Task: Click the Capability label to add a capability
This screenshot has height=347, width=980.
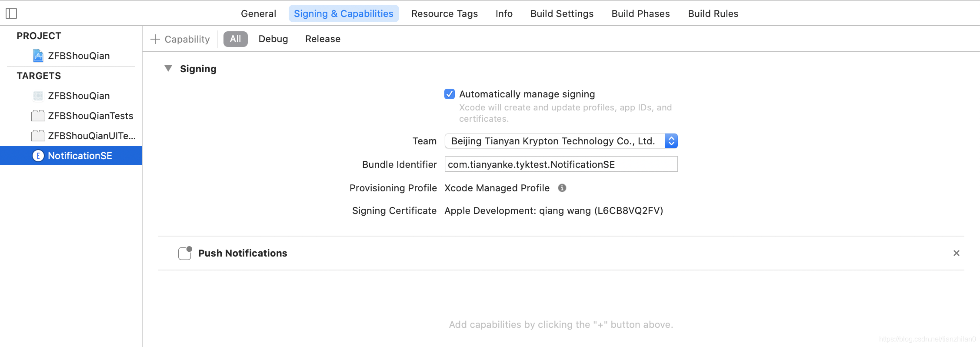Action: coord(187,39)
